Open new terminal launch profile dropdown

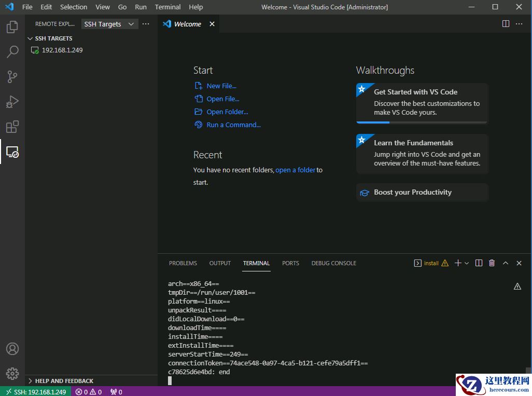467,263
